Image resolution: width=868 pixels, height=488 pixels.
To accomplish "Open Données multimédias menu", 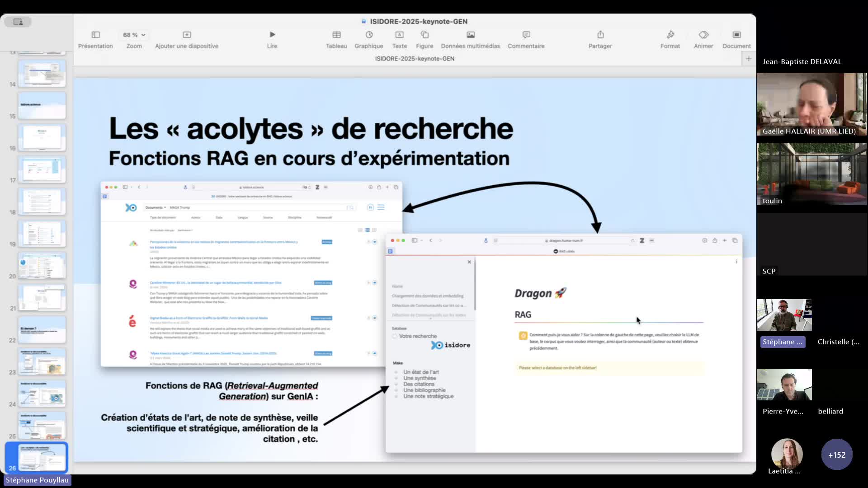I will point(471,40).
